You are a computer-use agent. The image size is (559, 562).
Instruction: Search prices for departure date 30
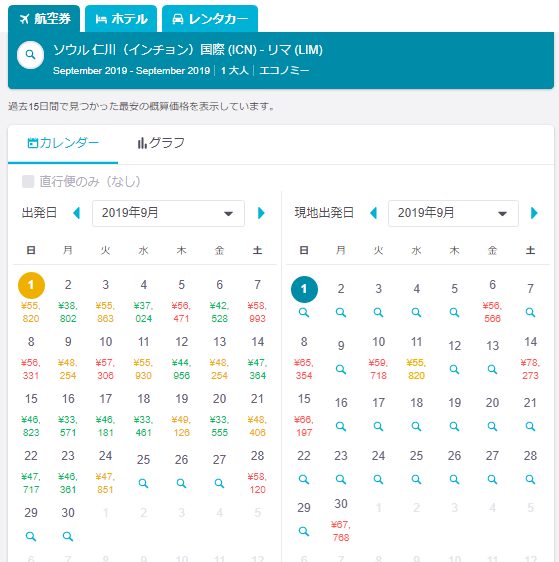coord(68,537)
